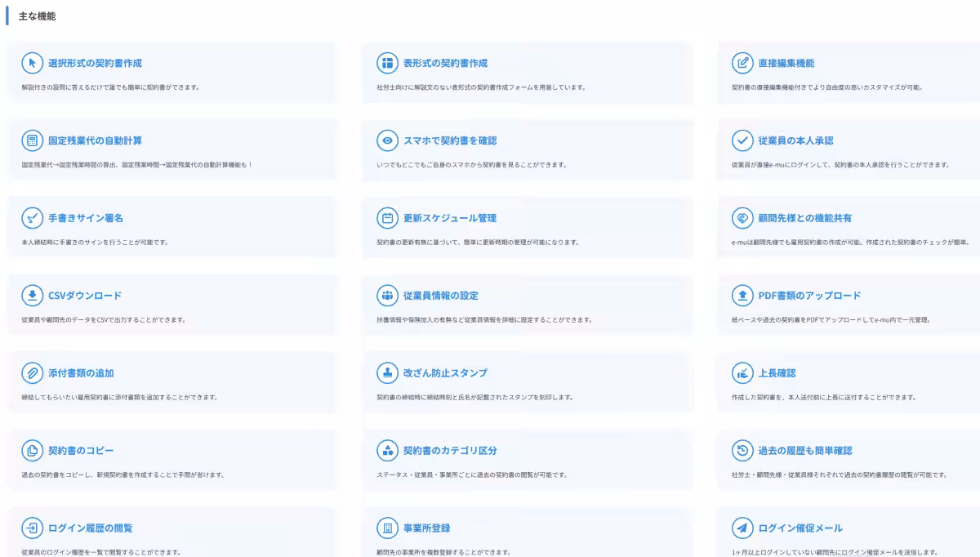Click the description under 添付書類の追加

pos(120,398)
